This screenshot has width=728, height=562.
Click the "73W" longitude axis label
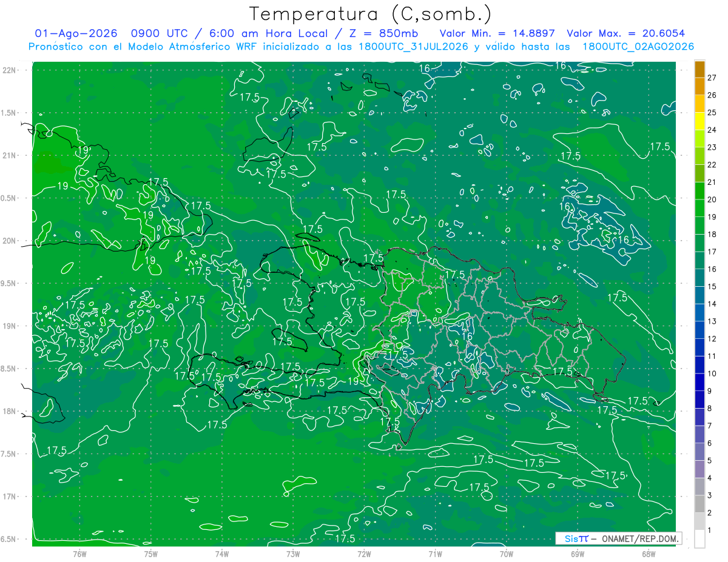tap(293, 554)
